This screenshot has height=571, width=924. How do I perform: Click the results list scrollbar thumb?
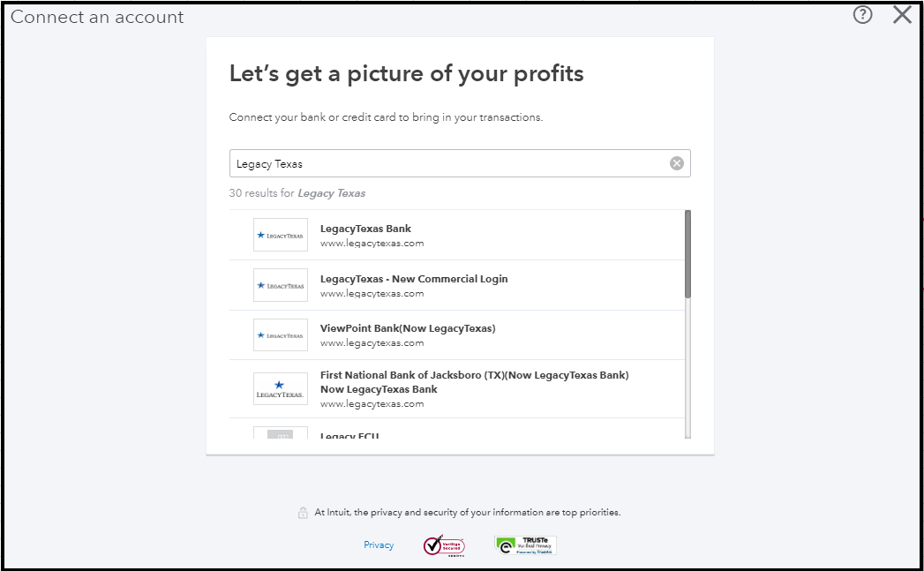[x=687, y=253]
